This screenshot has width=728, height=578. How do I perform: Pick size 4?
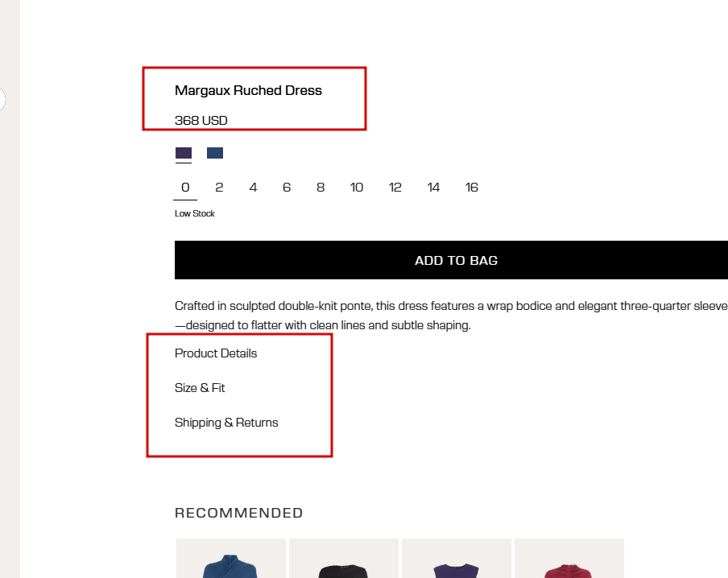pos(253,188)
